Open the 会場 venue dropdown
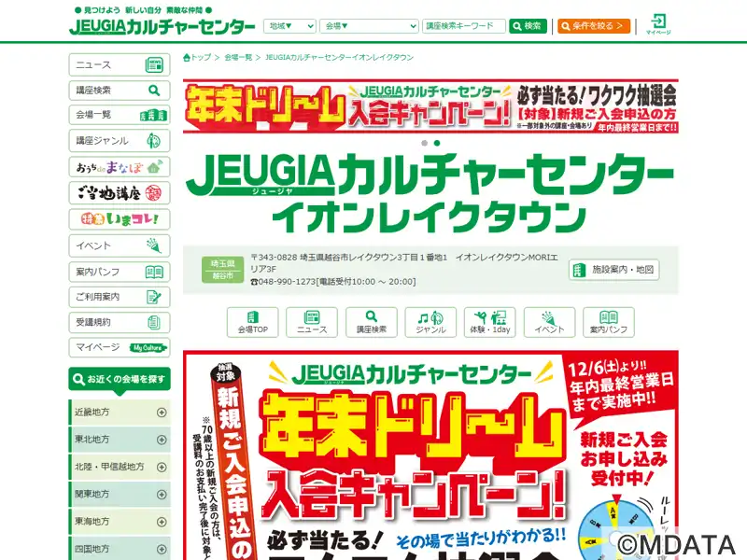The image size is (747, 560). point(369,26)
